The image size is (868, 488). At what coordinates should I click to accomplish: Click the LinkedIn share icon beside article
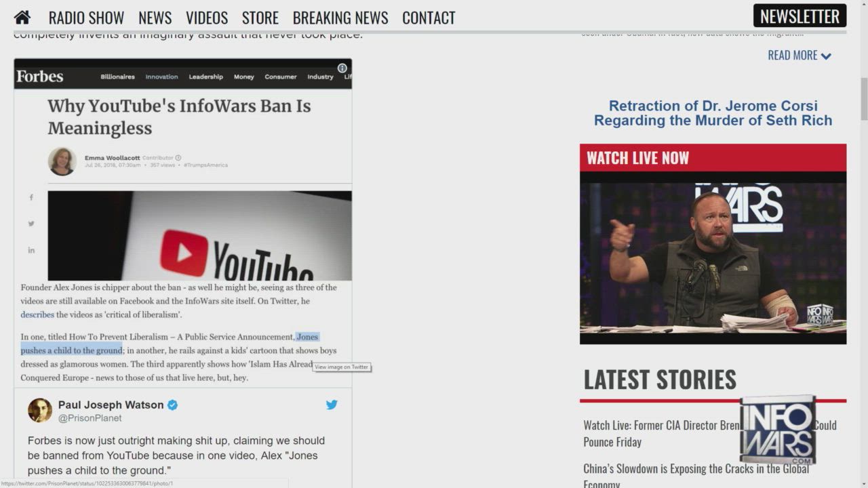(x=31, y=250)
